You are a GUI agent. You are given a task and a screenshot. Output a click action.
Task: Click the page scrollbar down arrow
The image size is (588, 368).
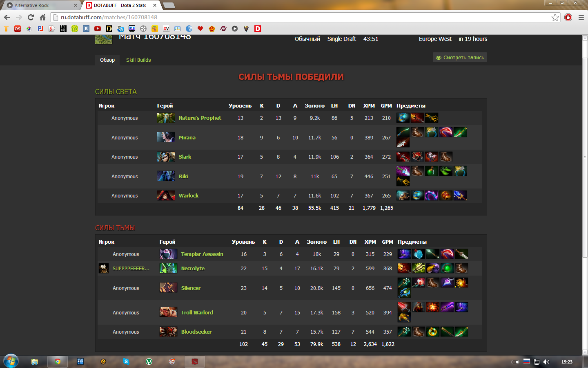click(x=584, y=352)
